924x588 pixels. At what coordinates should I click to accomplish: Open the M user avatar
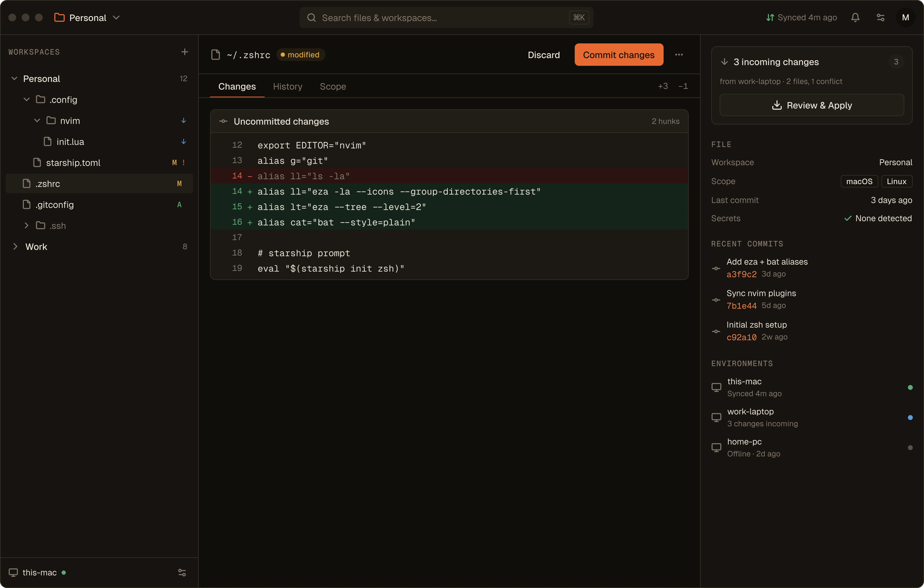[905, 18]
